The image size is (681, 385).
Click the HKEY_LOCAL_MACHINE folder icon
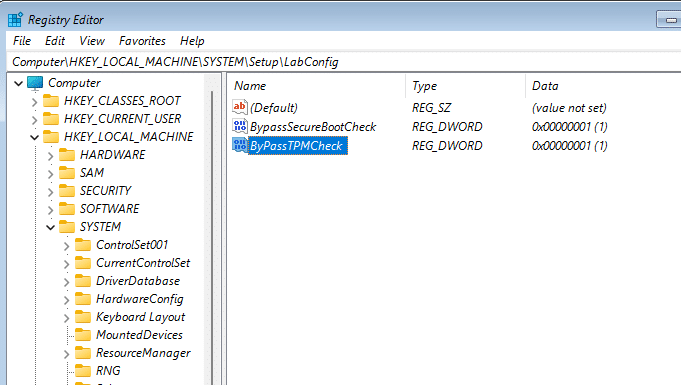tap(51, 137)
